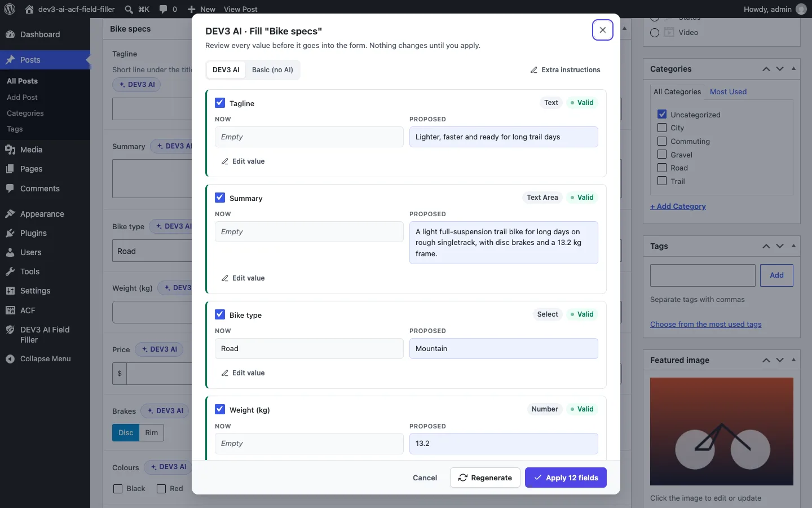Move the Tags panel down
Screen dimensions: 812x508
click(780, 246)
